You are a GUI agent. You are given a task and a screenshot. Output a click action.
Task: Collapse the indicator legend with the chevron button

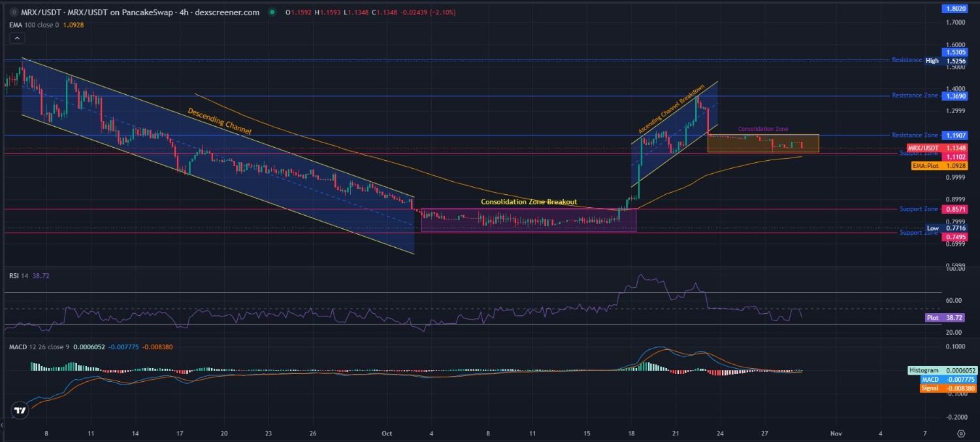point(18,39)
